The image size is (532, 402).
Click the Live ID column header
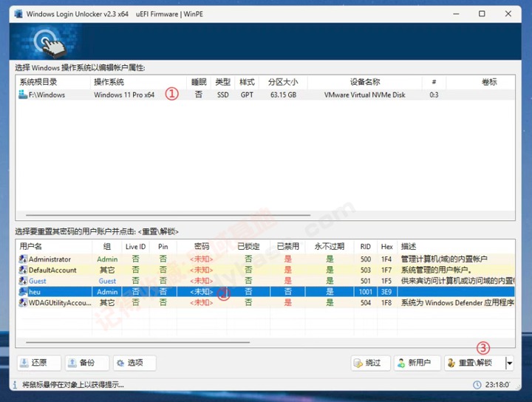[x=135, y=247]
